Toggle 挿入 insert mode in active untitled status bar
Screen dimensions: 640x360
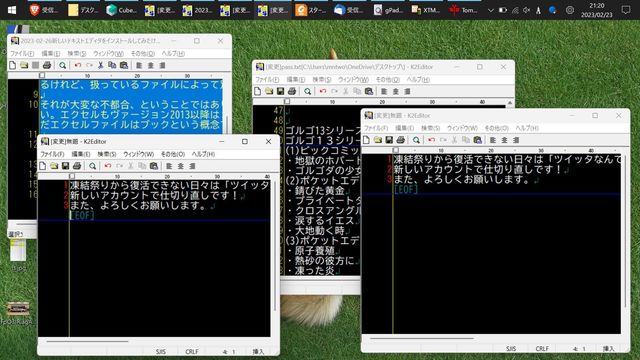coord(258,351)
